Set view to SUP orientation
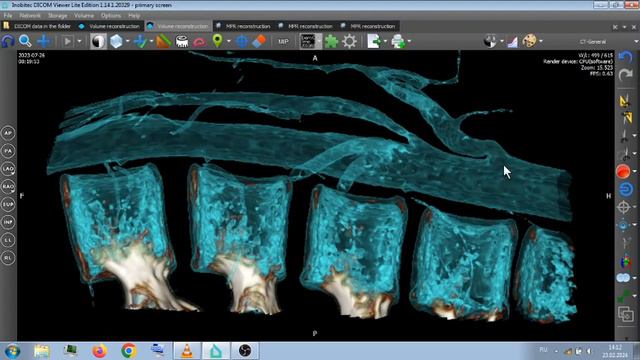640x360 pixels. 8,204
